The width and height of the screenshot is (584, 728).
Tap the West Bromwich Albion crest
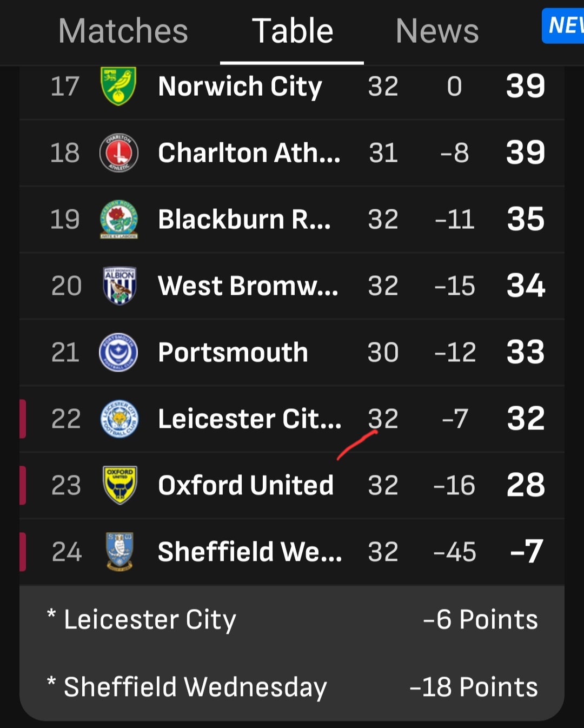[119, 286]
